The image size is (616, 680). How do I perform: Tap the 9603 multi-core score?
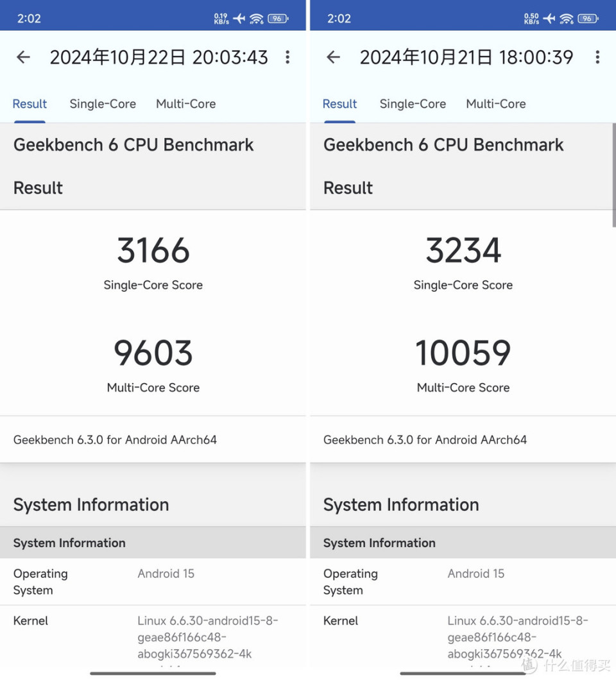pyautogui.click(x=153, y=353)
